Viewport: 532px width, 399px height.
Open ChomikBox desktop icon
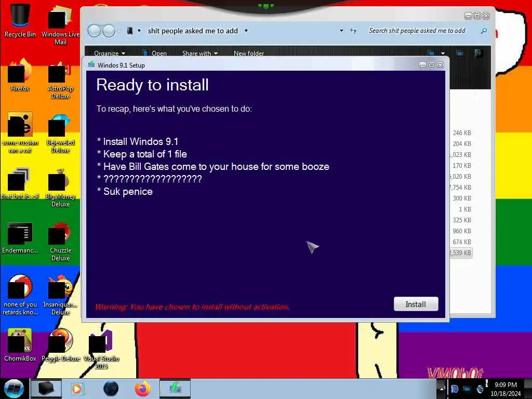pyautogui.click(x=20, y=345)
